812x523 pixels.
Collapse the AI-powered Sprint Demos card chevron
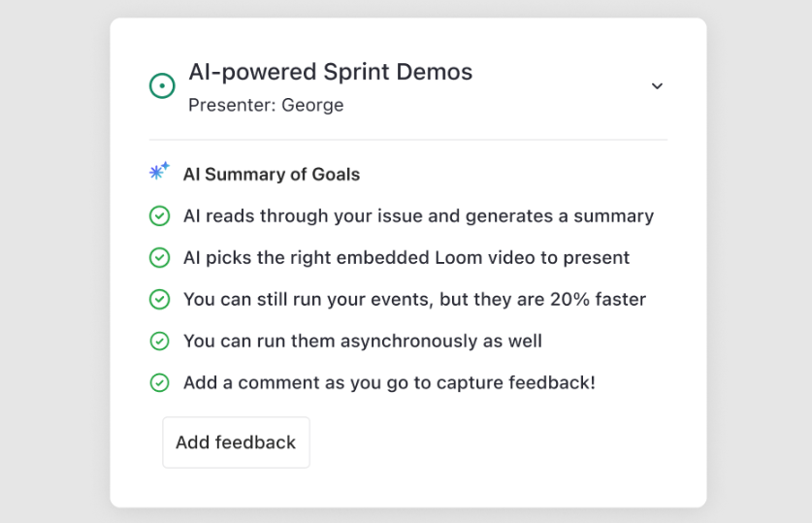657,86
